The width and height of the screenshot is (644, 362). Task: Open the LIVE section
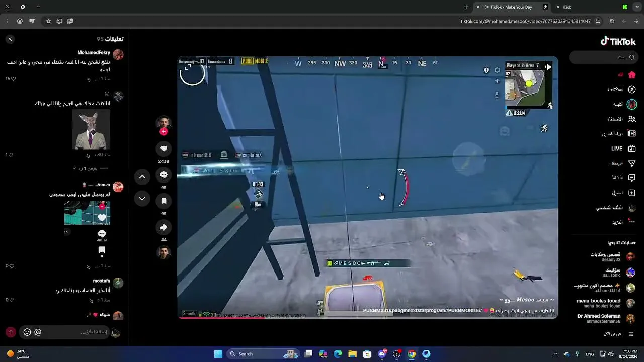[x=623, y=149]
